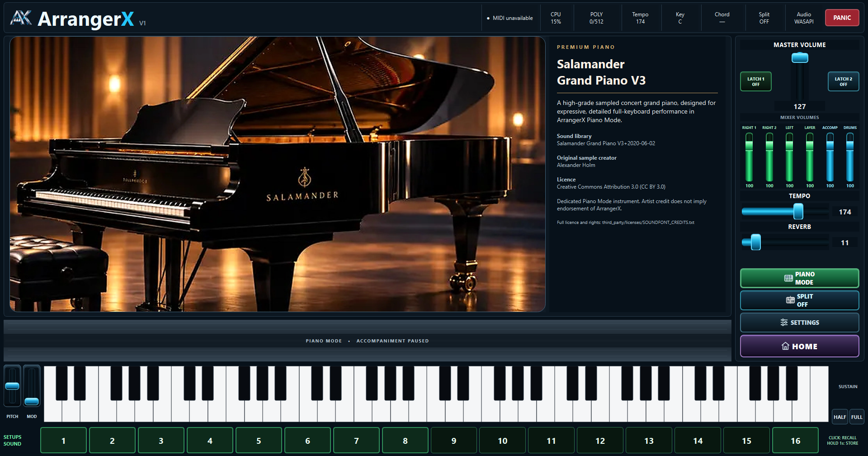Toggle LATCH 2 off button
Screen dimensions: 868x456
(x=843, y=81)
